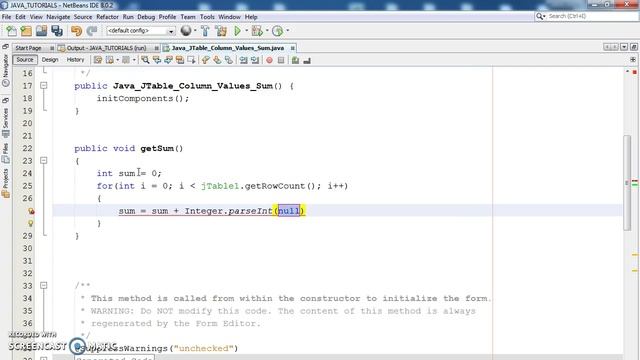640x360 pixels.
Task: Toggle Highlight Search in editor toolbar
Action: tap(180, 60)
